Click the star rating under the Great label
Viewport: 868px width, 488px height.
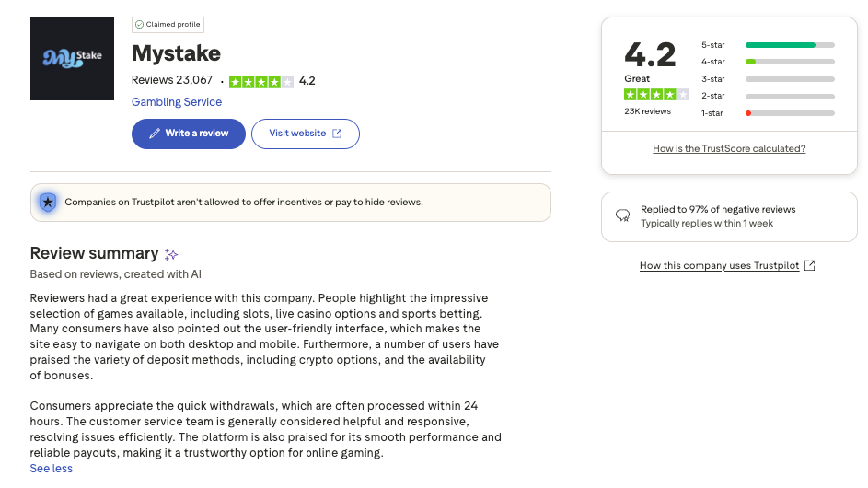(x=656, y=95)
